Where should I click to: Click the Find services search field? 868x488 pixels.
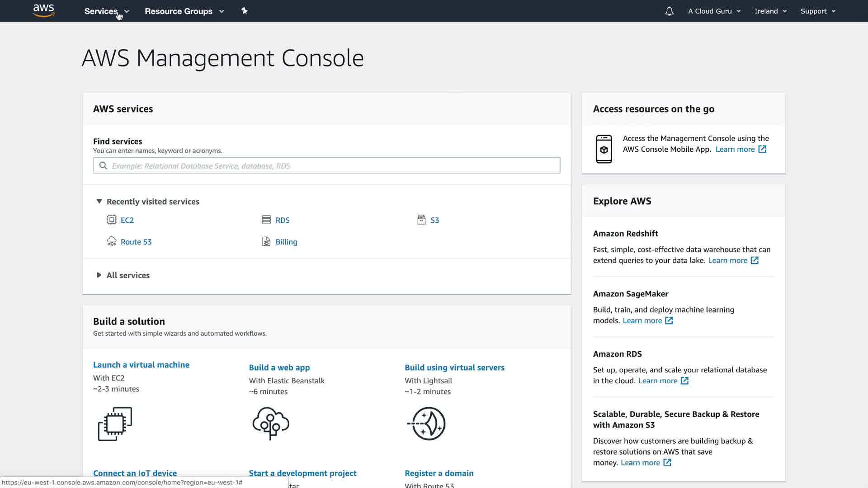[x=326, y=166]
